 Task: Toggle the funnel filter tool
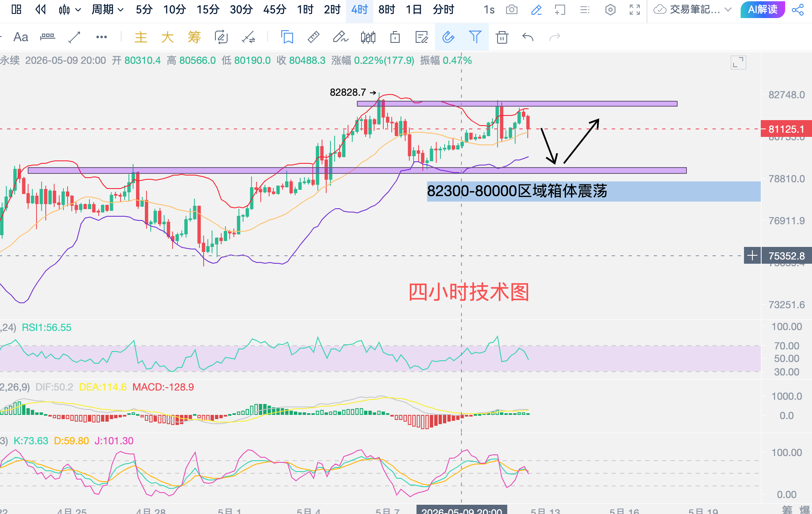click(475, 37)
